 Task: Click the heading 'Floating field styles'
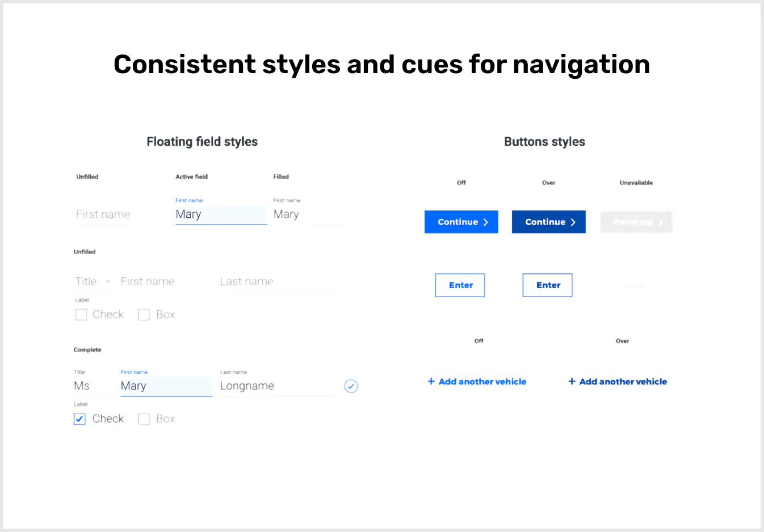click(x=202, y=142)
